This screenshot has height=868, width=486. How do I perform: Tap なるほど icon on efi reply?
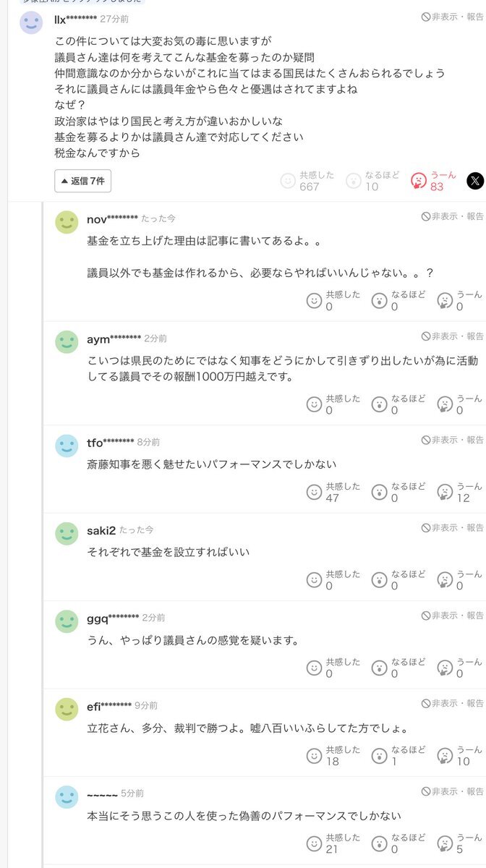[x=379, y=756]
